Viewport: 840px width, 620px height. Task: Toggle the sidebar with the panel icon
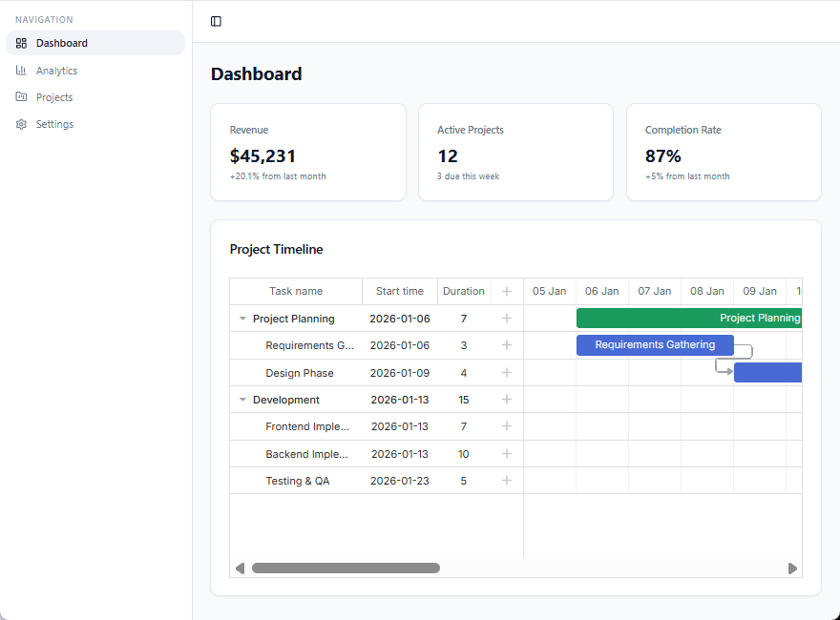(215, 21)
